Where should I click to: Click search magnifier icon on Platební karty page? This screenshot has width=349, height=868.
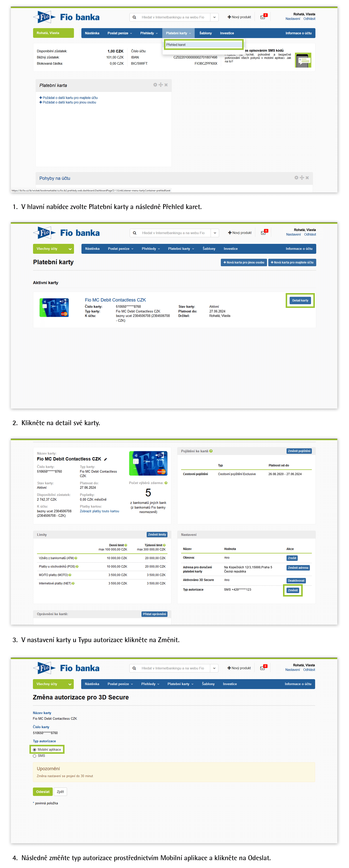pyautogui.click(x=134, y=233)
